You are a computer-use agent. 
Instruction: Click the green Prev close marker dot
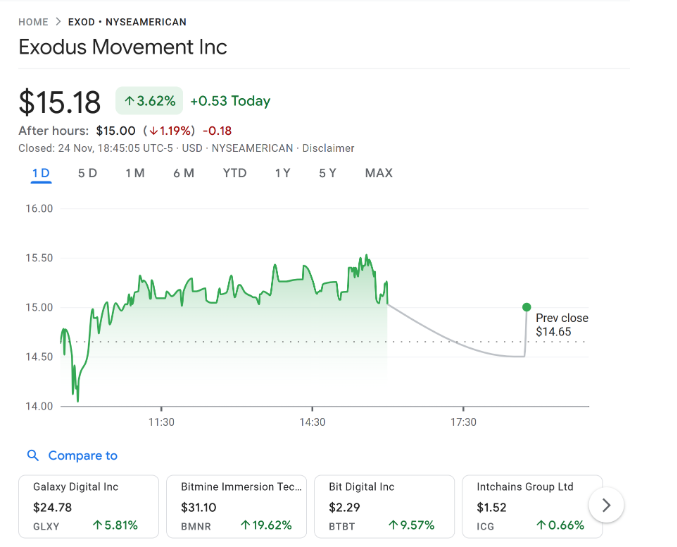click(x=526, y=307)
